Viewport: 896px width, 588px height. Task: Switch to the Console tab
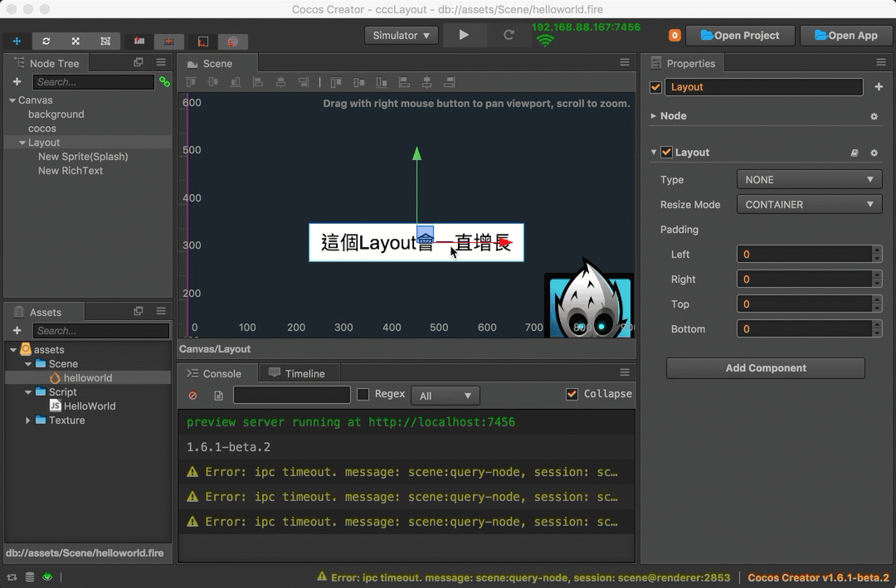point(216,373)
